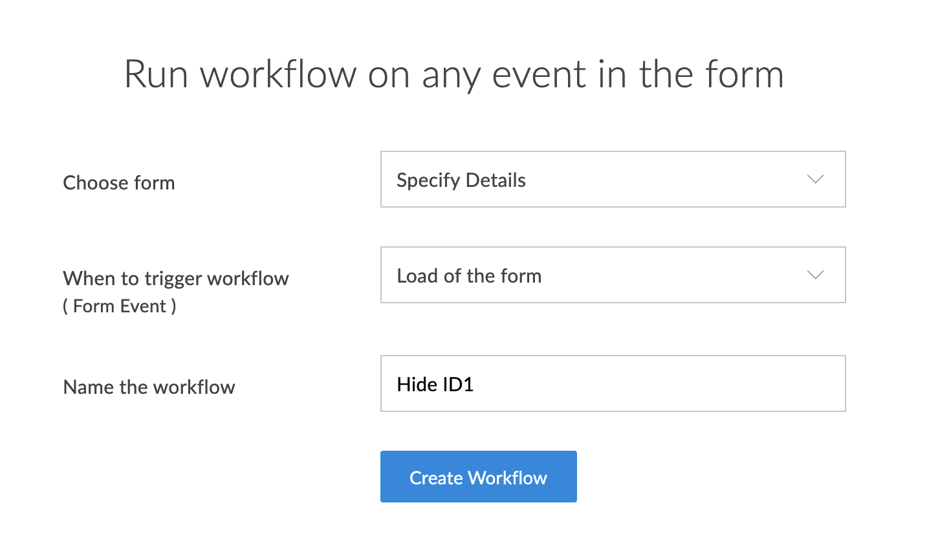Select the Load of the form text
This screenshot has height=560, width=938.
(468, 276)
